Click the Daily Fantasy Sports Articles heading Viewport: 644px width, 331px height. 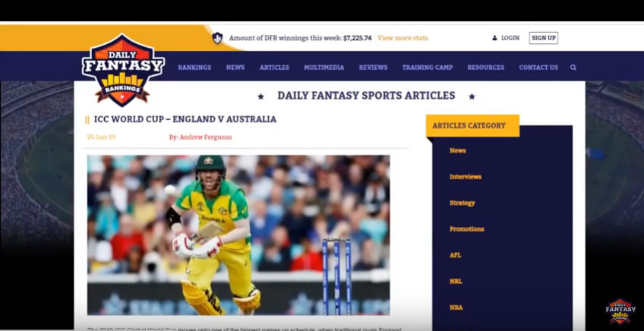pos(366,96)
